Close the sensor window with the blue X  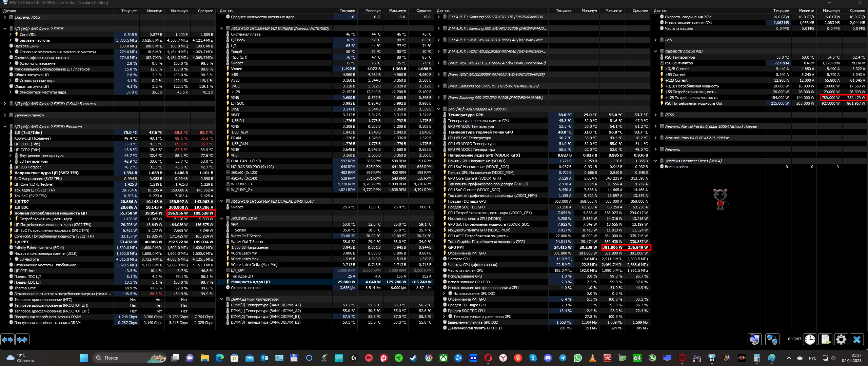coord(857,339)
